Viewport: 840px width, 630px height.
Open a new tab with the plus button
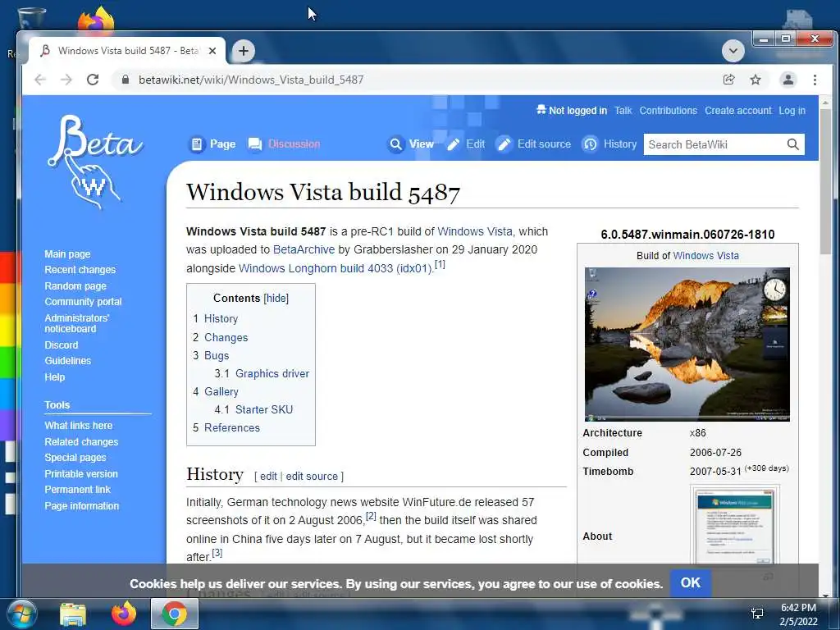point(243,51)
